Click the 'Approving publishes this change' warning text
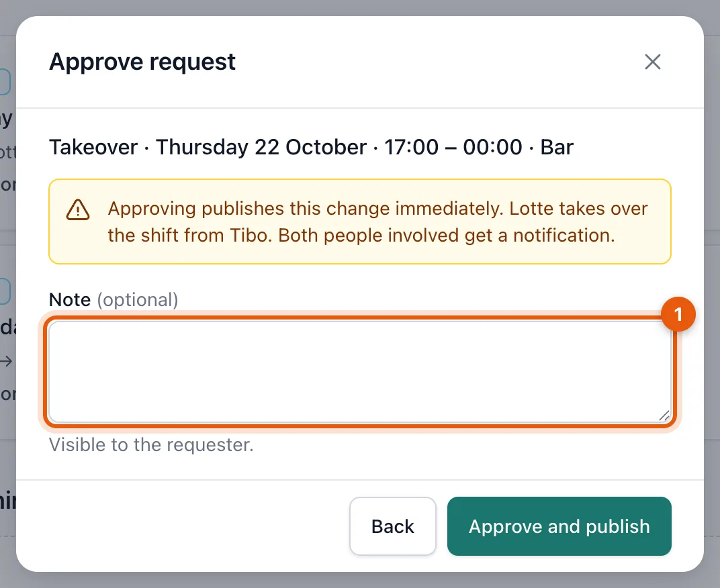This screenshot has height=588, width=720. pos(377,222)
